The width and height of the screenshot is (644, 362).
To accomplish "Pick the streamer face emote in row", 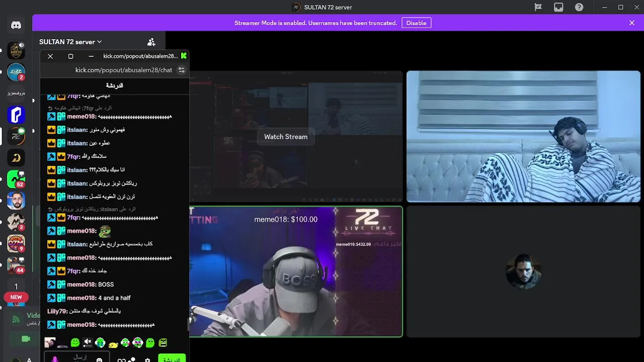I will (x=50, y=343).
